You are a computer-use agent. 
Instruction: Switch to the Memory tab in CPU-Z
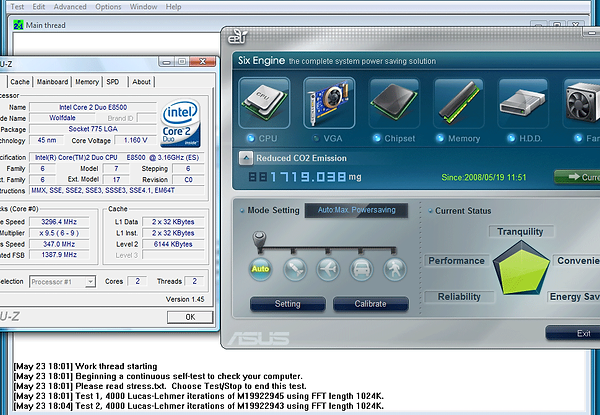click(87, 82)
